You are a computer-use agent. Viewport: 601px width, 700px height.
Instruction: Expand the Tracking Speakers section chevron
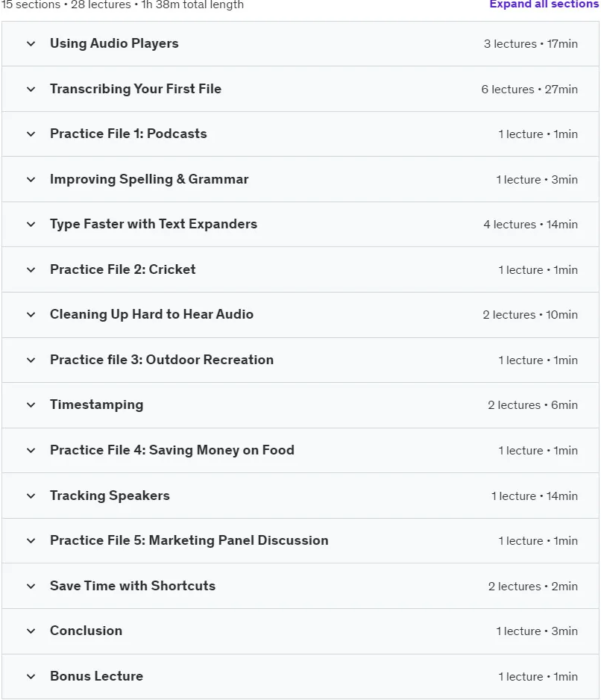tap(31, 496)
